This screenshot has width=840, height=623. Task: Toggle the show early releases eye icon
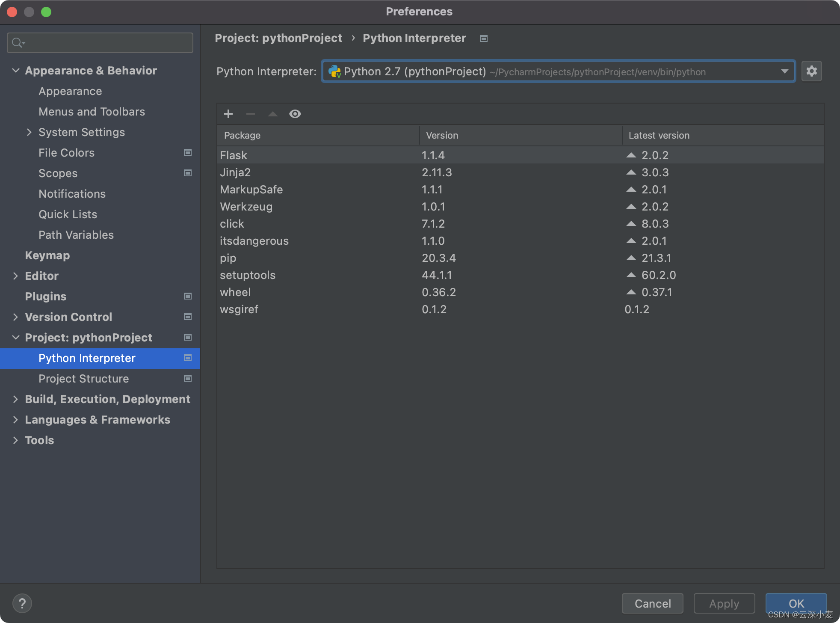pos(295,114)
